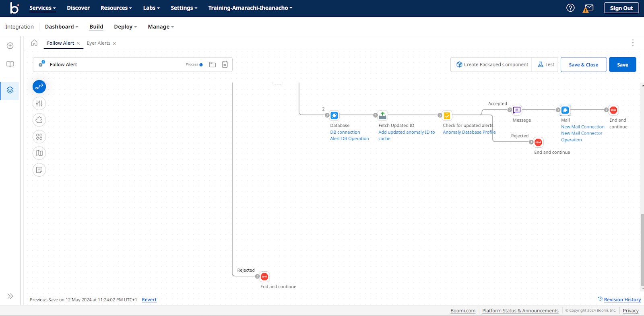This screenshot has height=316, width=644.
Task: Click the bottom Rejected stop shape
Action: [x=264, y=277]
